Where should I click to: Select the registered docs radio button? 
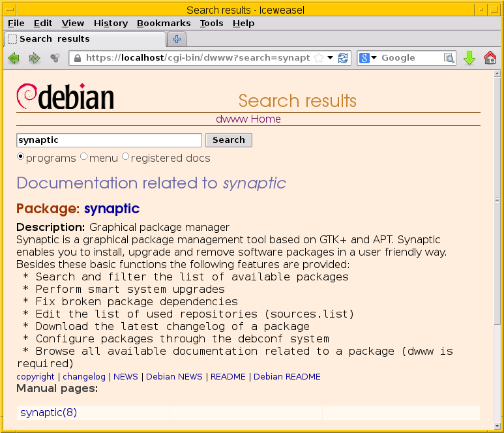125,157
